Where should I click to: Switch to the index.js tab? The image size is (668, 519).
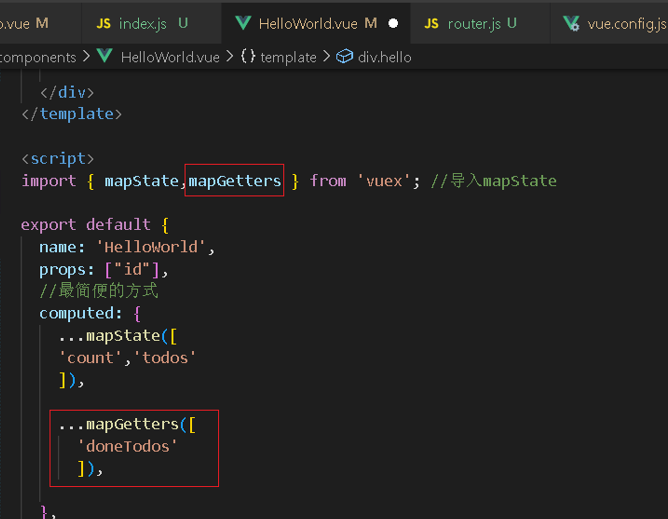(x=141, y=23)
